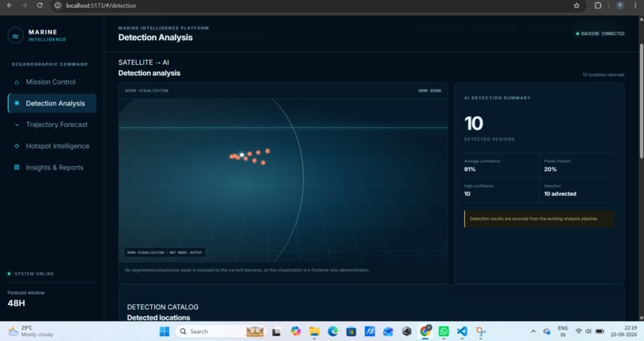Launch Copilot from taskbar
Image resolution: width=644 pixels, height=341 pixels.
[296, 331]
